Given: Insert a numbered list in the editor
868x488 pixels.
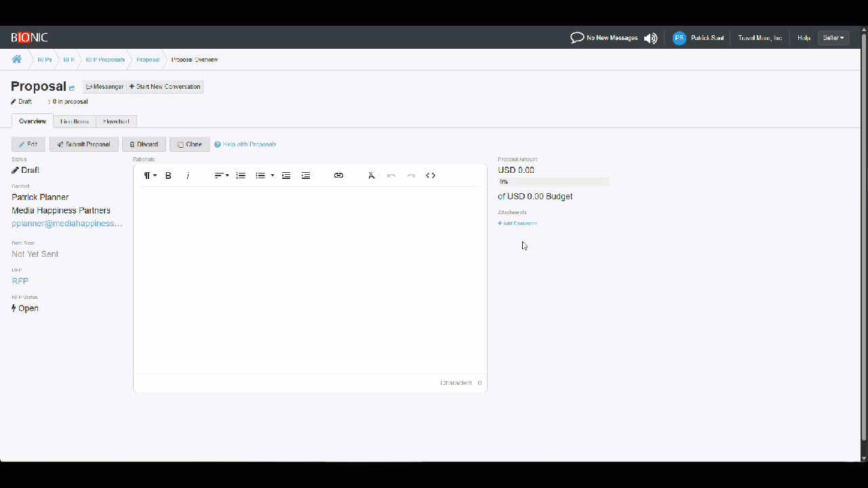Looking at the screenshot, I should [241, 176].
